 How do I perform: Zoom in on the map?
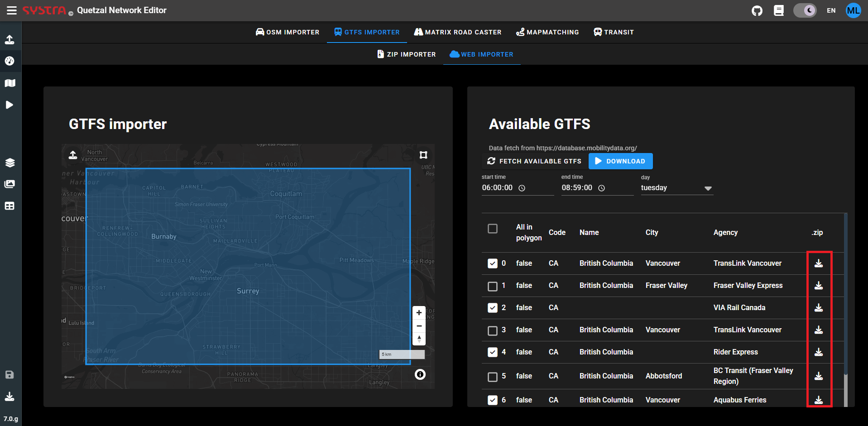coord(419,313)
